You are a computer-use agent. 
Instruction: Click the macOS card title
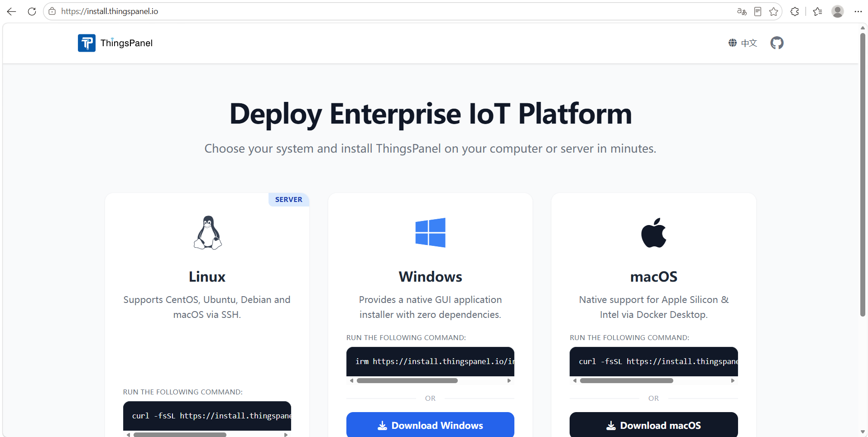654,277
